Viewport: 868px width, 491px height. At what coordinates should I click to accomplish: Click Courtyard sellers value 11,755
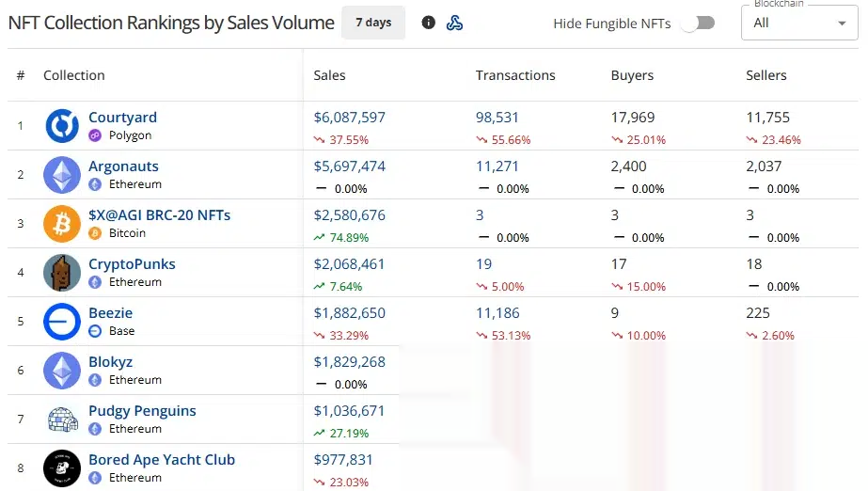[767, 118]
